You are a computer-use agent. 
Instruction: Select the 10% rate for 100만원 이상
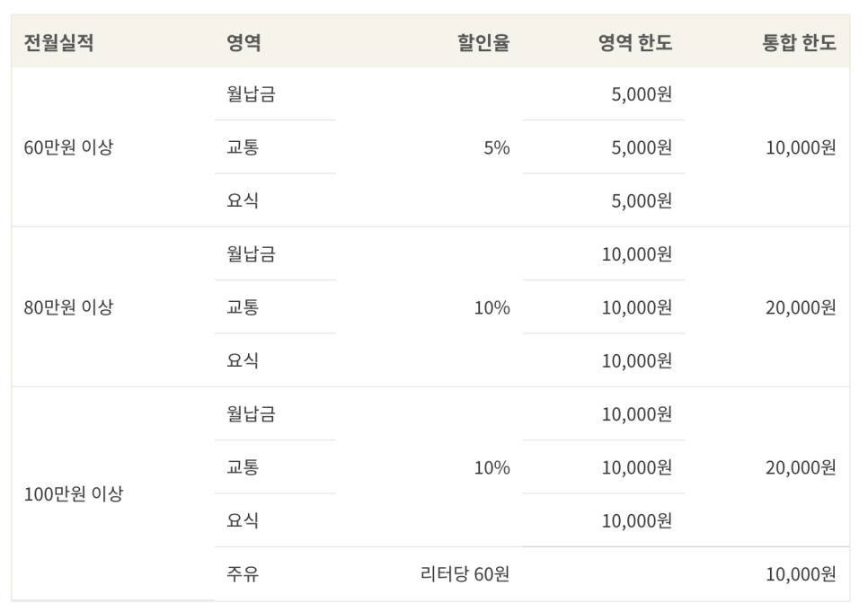pyautogui.click(x=492, y=467)
